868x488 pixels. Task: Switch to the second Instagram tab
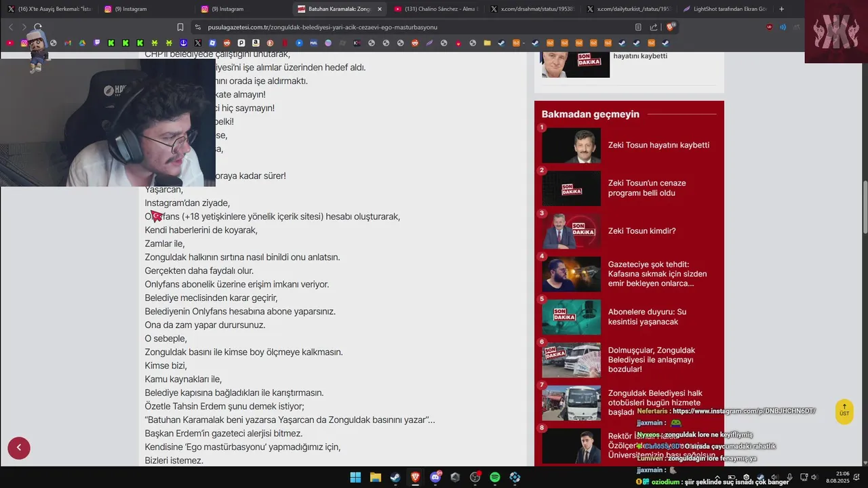click(x=243, y=9)
